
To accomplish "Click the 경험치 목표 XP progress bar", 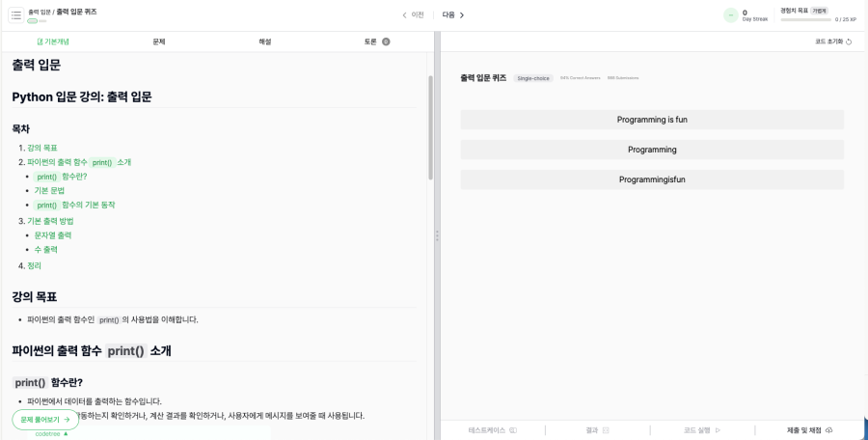I will click(x=805, y=20).
